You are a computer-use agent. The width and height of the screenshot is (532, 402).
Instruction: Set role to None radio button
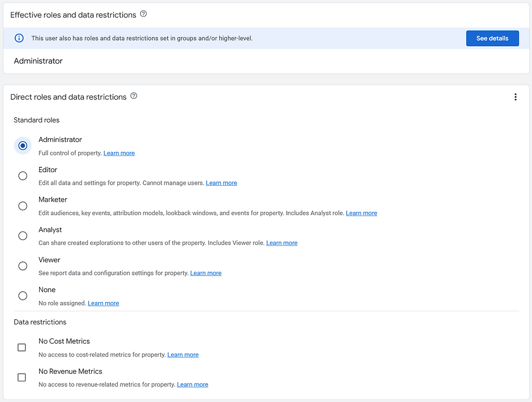23,296
